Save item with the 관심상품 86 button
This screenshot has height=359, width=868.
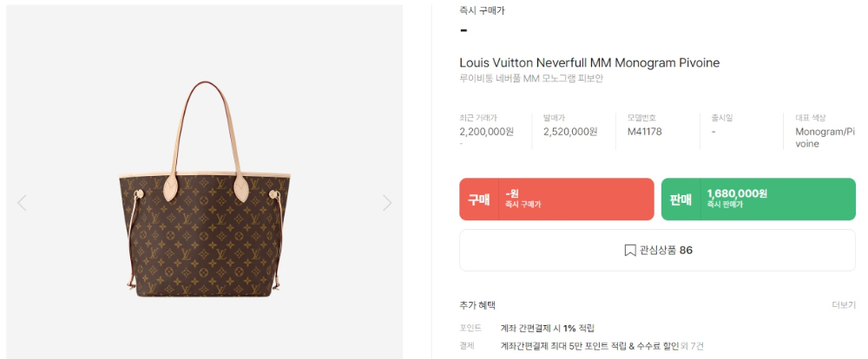coord(658,251)
